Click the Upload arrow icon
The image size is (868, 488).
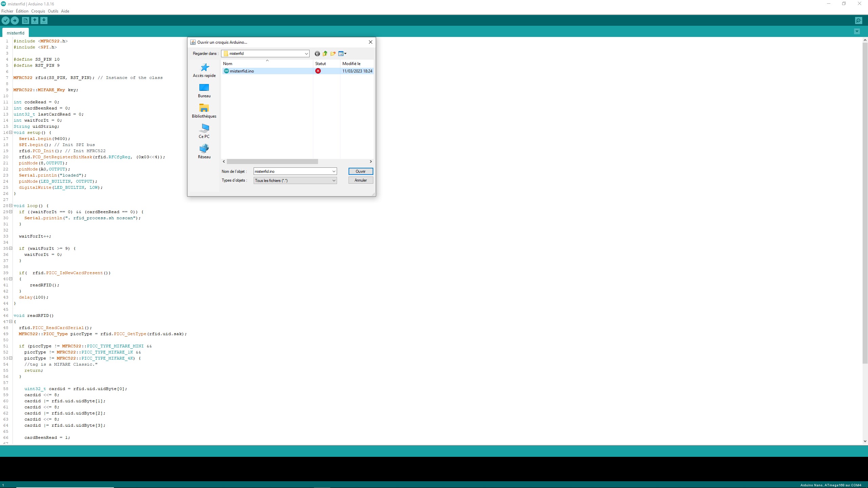tap(15, 21)
